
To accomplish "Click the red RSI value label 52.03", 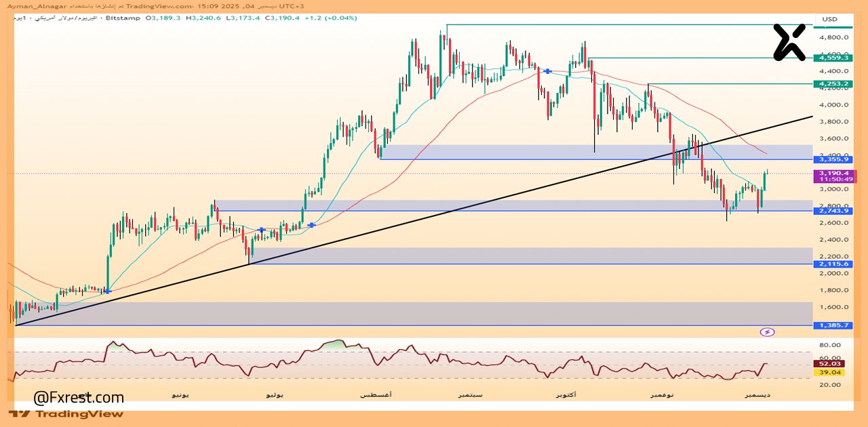I will [x=829, y=363].
